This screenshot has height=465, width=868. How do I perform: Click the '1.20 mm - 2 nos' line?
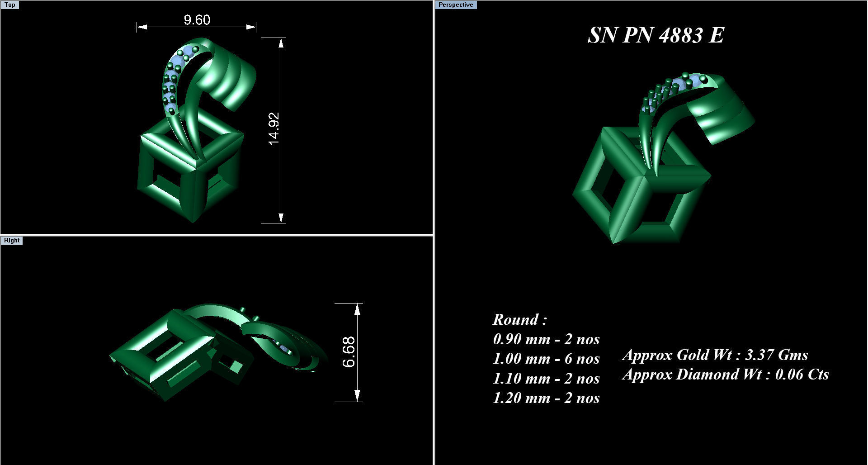[x=546, y=398]
